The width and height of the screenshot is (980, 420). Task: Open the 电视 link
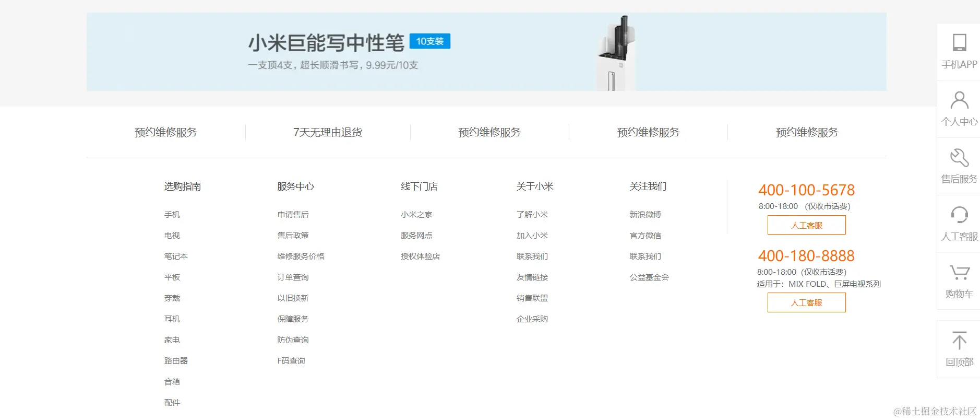pyautogui.click(x=172, y=236)
